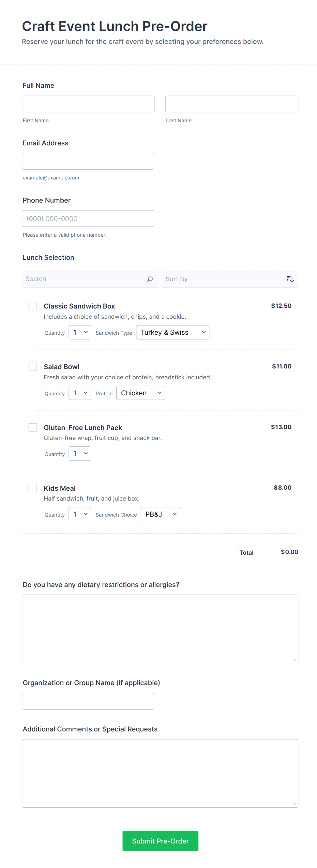Open the PB&J sandwich choice dropdown
Screen dimensions: 317x868
160,514
